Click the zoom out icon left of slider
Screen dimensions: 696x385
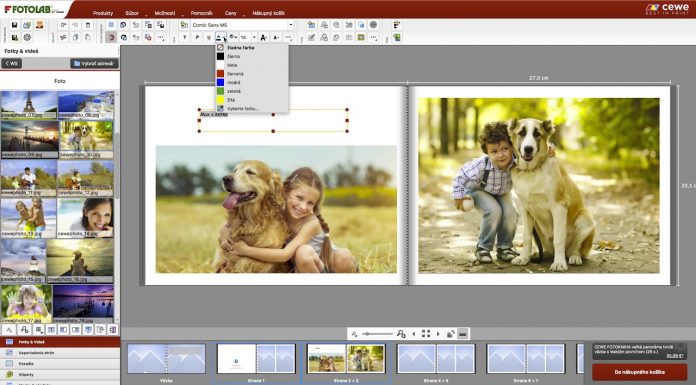(354, 334)
